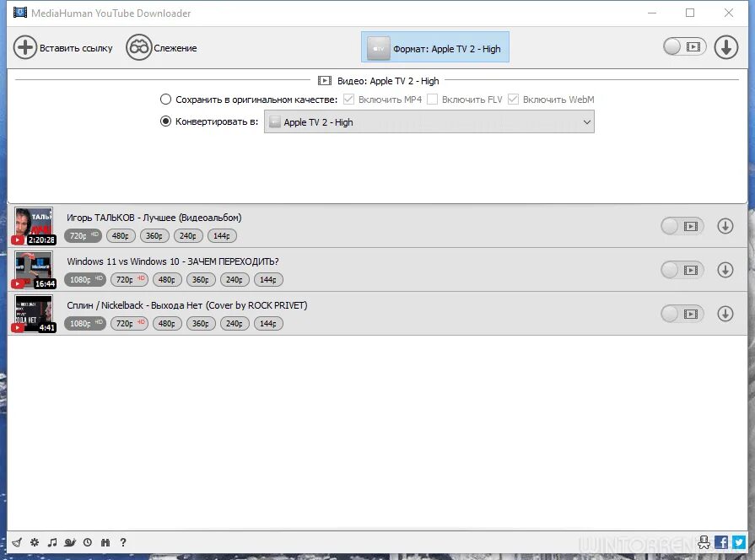
Task: Select 1080p HD for Windows 11 video
Action: 85,279
